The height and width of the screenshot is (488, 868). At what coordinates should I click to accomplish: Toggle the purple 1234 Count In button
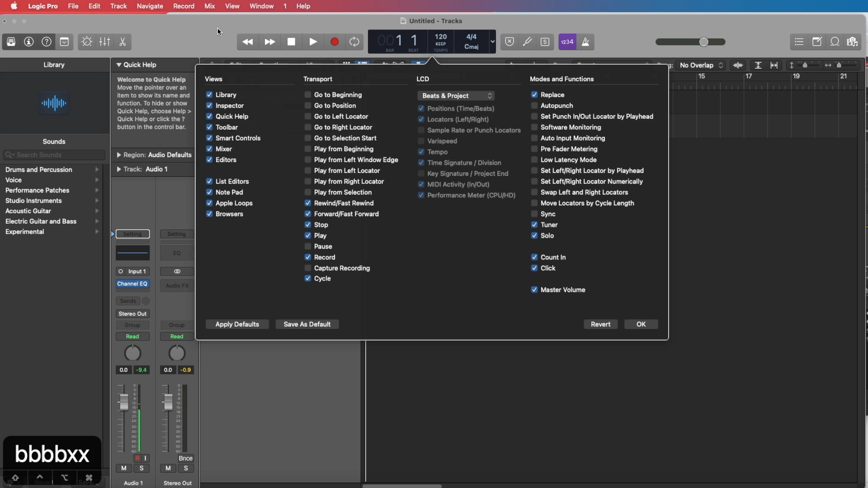[x=567, y=42]
